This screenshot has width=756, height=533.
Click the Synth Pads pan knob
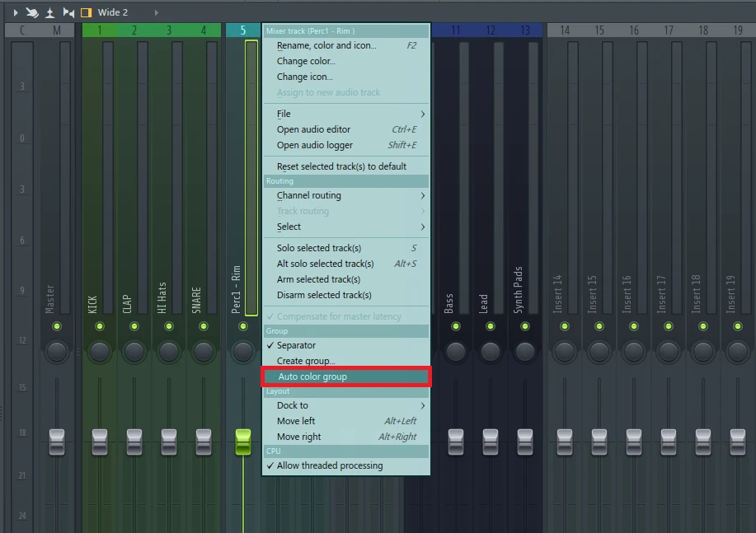[x=525, y=352]
